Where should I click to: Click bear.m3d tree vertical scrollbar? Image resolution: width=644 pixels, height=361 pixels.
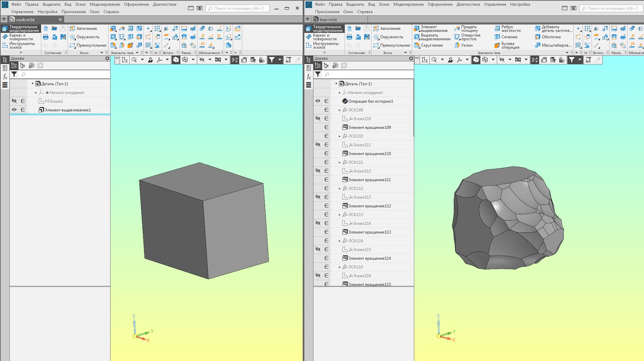(x=414, y=108)
